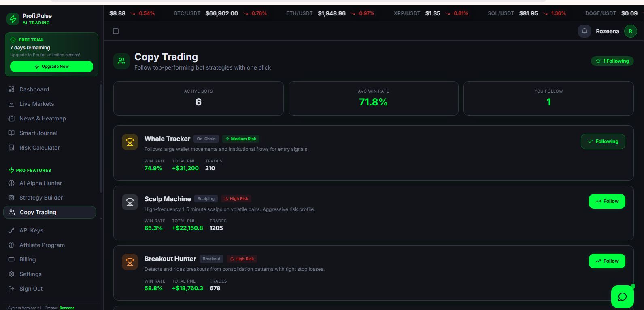The width and height of the screenshot is (644, 310).
Task: Click Breakout Hunter High Risk badge
Action: (242, 259)
